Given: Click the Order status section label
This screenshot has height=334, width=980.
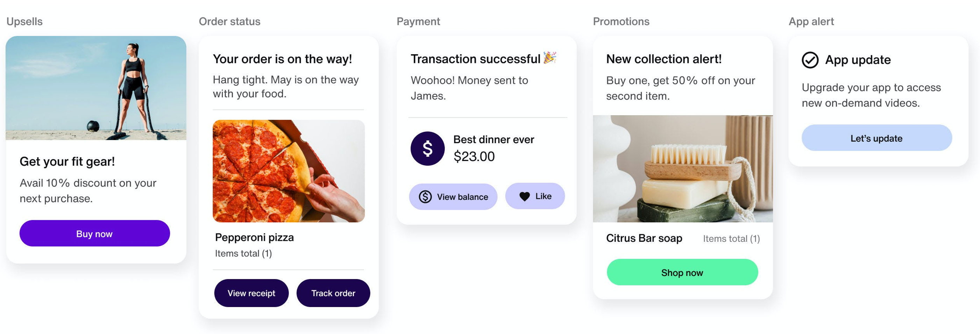Looking at the screenshot, I should [229, 21].
